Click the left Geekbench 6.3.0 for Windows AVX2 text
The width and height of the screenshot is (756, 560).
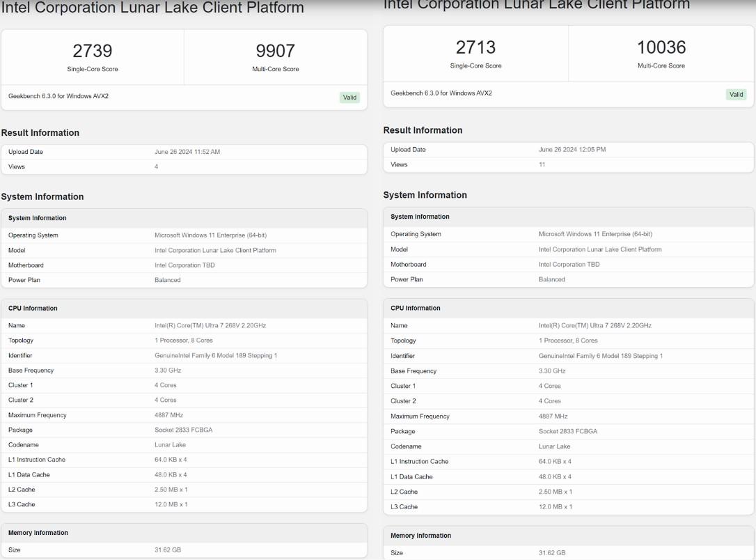tap(58, 96)
